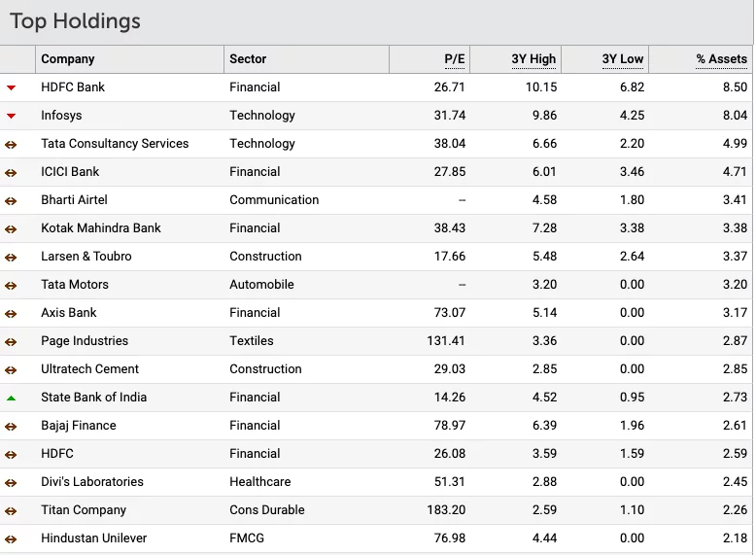Open the Kotak Mahindra Bank company link
This screenshot has height=555, width=756.
[x=101, y=228]
